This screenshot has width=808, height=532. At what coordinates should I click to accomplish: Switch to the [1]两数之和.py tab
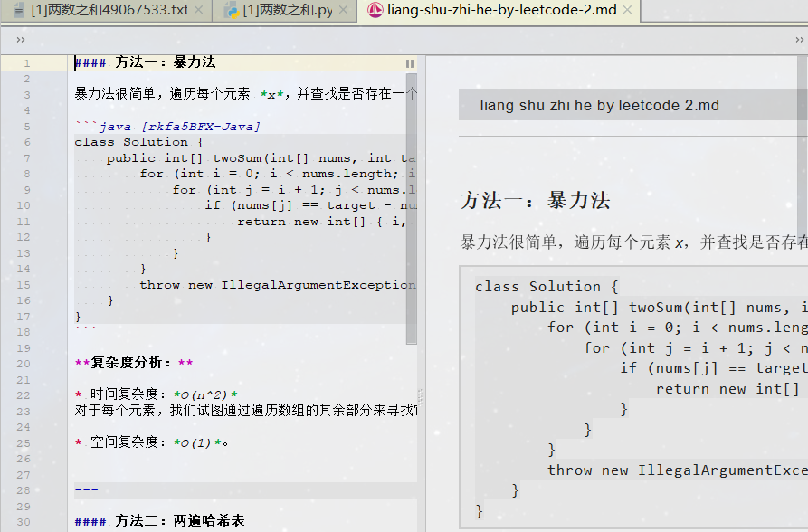pos(284,10)
